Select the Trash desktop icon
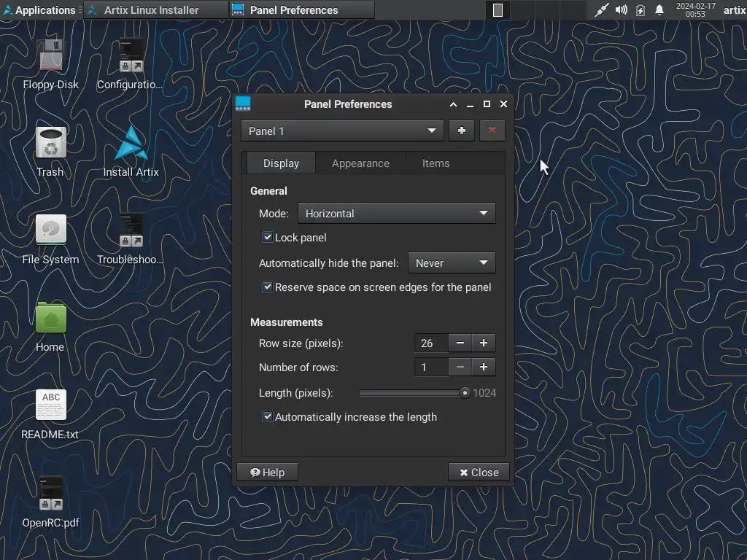The width and height of the screenshot is (747, 560). [x=50, y=142]
